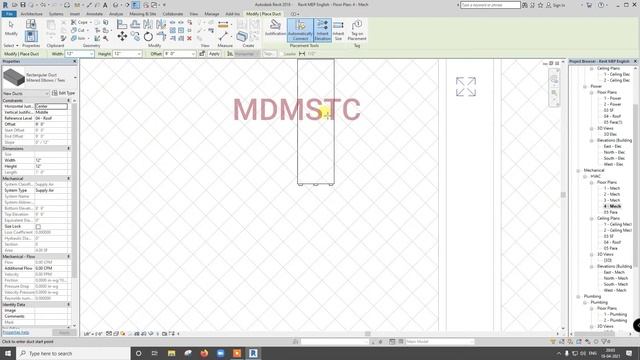Open the Collaborate ribbon tab
Screen dimensions: 640x360
pos(173,14)
